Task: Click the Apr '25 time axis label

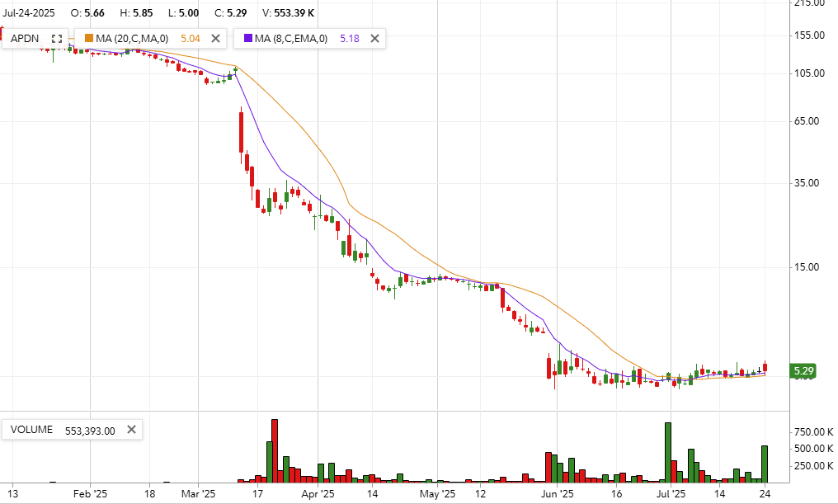Action: click(318, 494)
